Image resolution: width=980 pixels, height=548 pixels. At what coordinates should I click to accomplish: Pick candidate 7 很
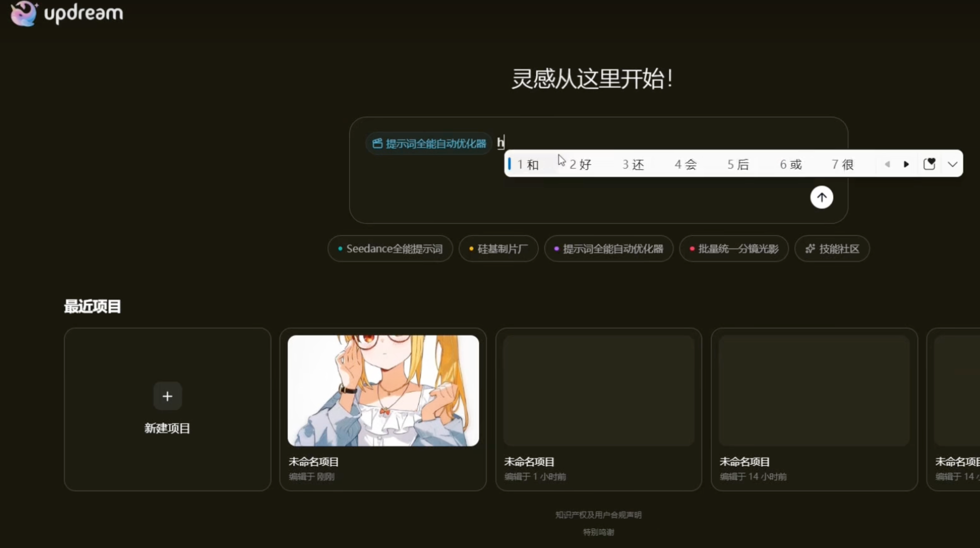point(843,164)
